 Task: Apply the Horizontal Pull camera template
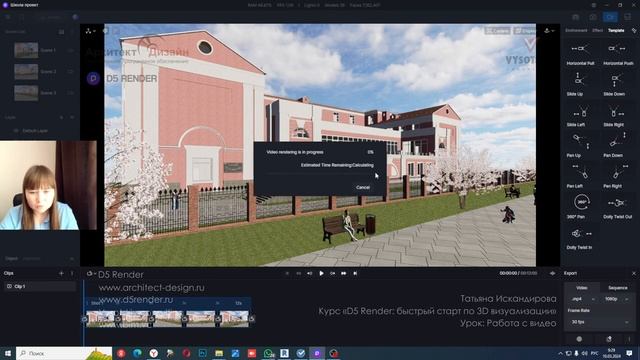[580, 53]
